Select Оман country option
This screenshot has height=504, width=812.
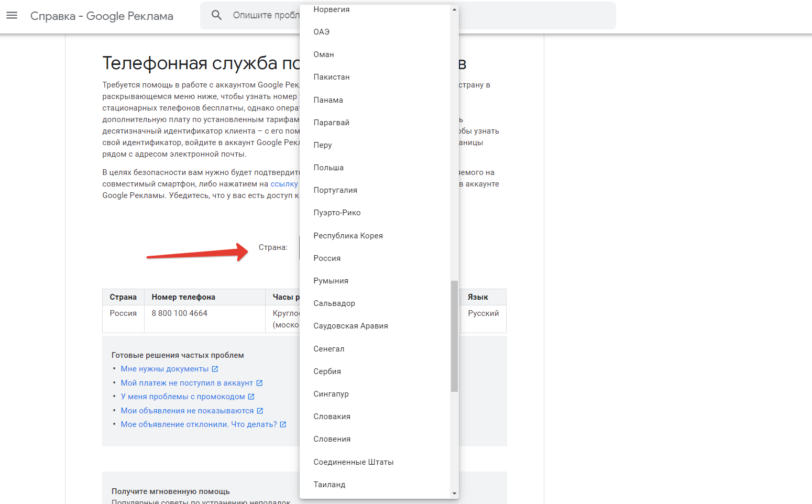(375, 54)
